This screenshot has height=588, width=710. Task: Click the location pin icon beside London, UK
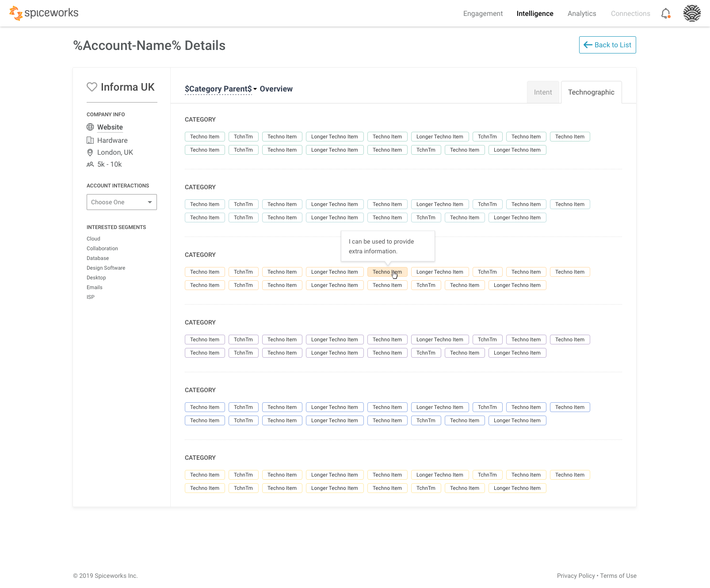pos(90,153)
